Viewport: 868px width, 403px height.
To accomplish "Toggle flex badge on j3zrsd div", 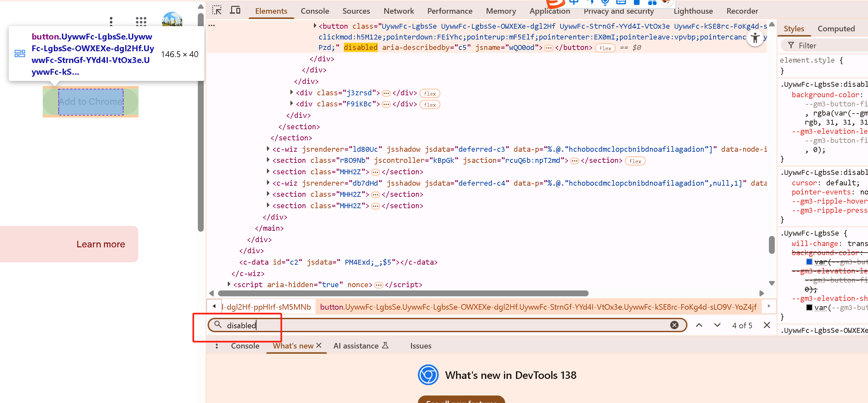I will tap(430, 93).
